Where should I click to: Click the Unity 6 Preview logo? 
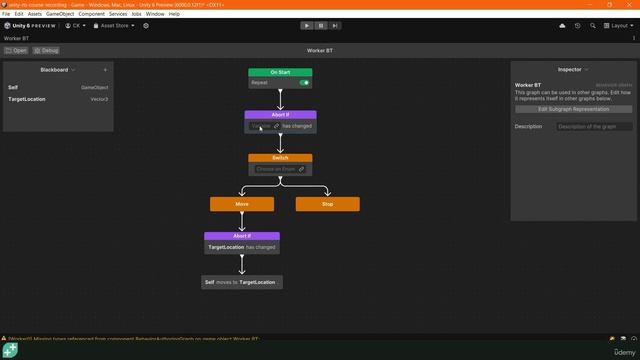point(30,26)
